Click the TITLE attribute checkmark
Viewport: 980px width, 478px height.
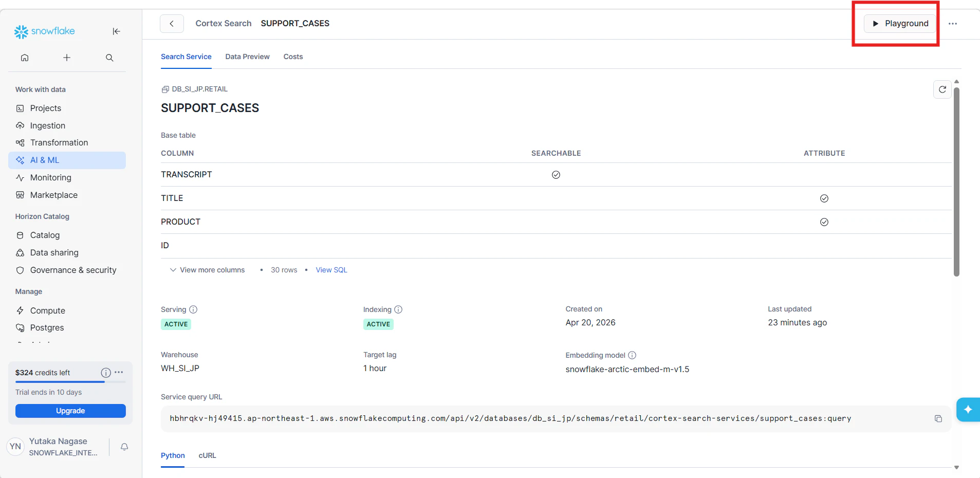824,198
